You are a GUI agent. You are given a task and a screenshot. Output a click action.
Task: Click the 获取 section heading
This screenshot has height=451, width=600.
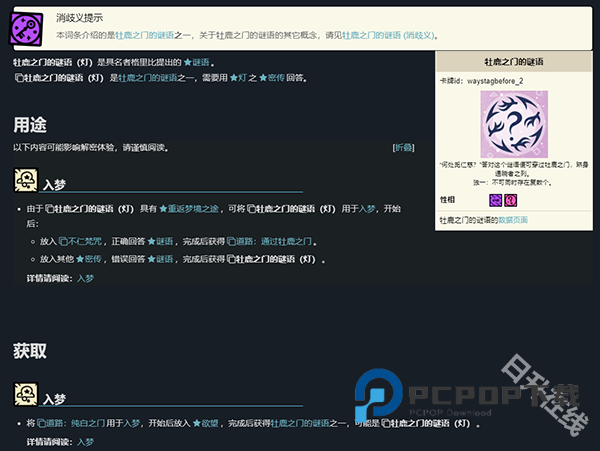pyautogui.click(x=30, y=351)
